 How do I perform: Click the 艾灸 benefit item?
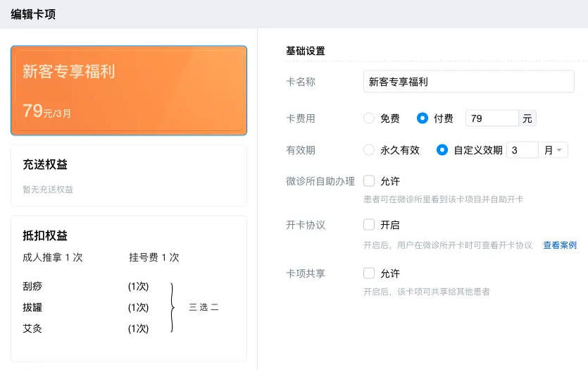point(32,328)
